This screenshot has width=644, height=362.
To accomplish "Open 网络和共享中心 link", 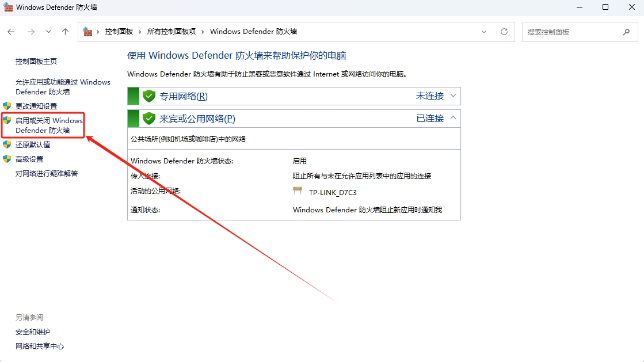I will pyautogui.click(x=40, y=346).
